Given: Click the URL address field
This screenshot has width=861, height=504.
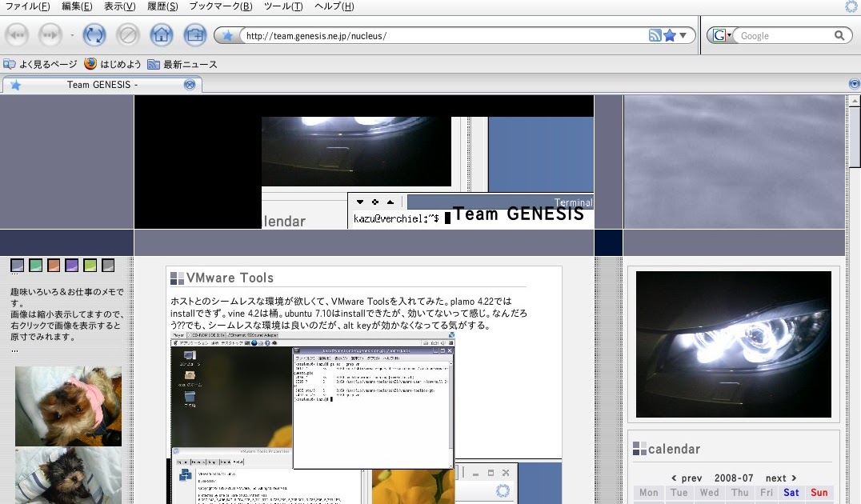Looking at the screenshot, I should 445,36.
